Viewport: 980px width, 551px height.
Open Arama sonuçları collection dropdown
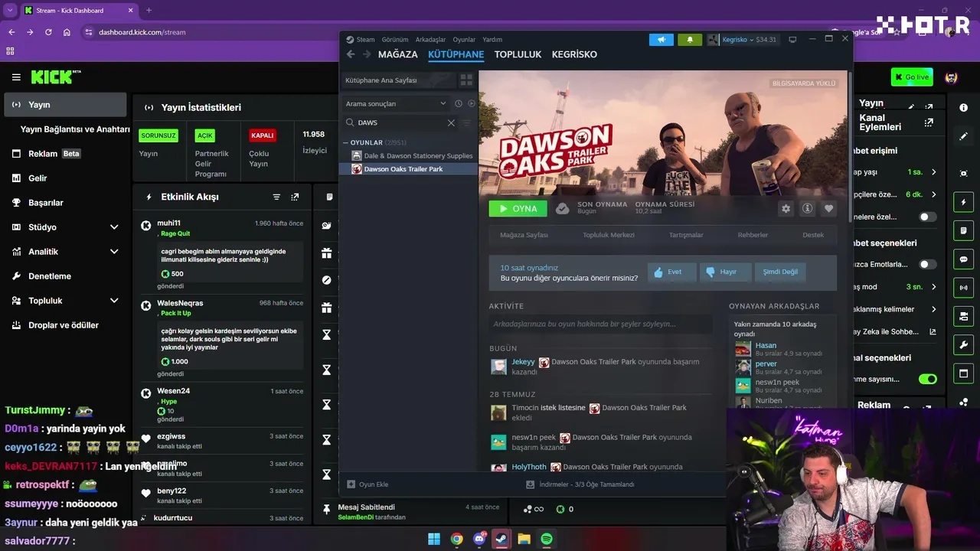(x=396, y=103)
